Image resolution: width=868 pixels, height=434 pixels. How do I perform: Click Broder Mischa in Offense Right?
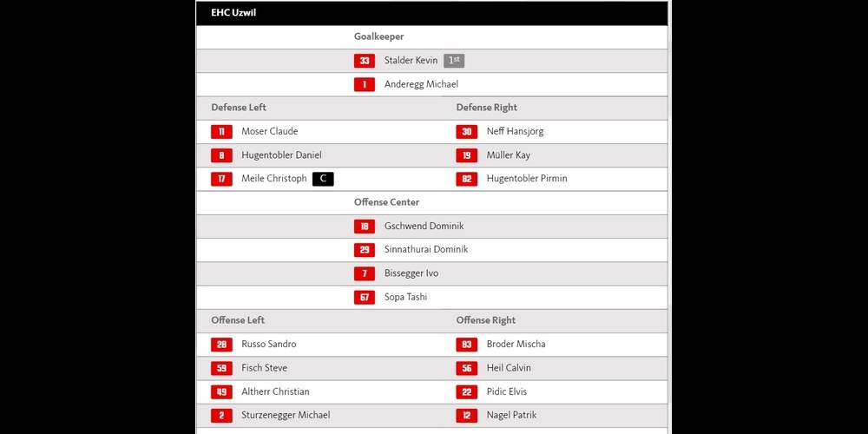tap(516, 345)
